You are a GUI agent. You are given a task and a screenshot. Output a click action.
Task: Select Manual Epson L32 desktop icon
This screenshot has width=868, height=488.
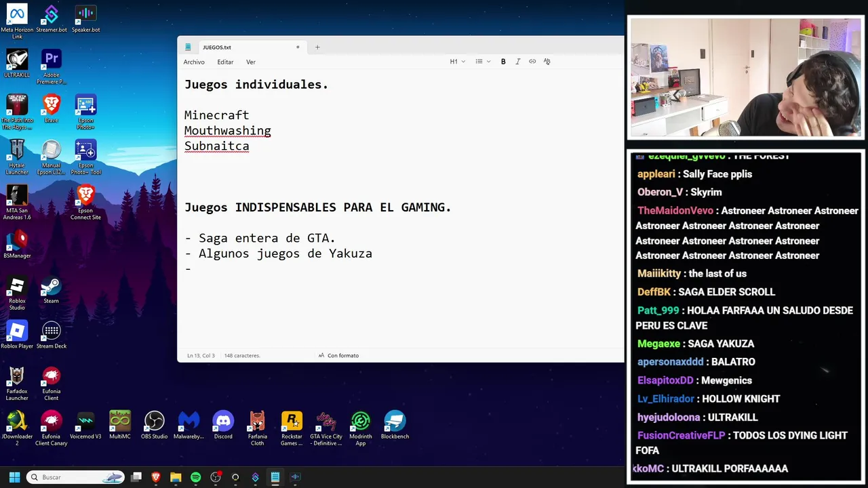[52, 157]
